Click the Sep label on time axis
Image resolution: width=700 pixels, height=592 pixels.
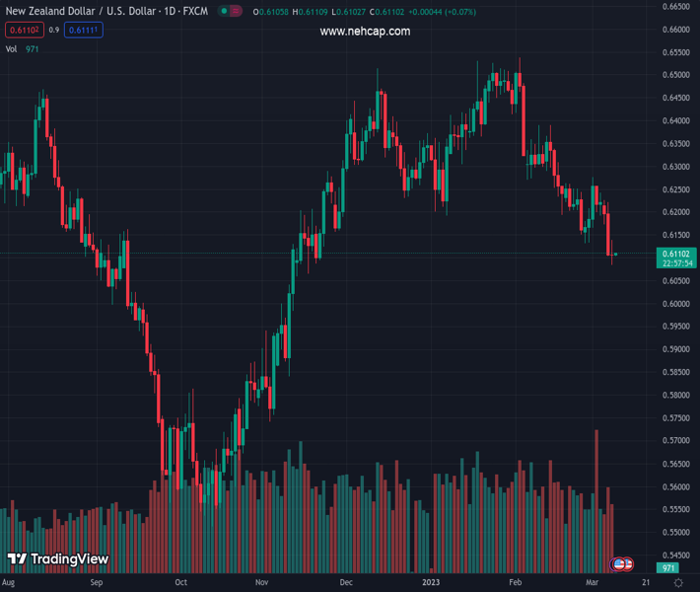(x=96, y=583)
